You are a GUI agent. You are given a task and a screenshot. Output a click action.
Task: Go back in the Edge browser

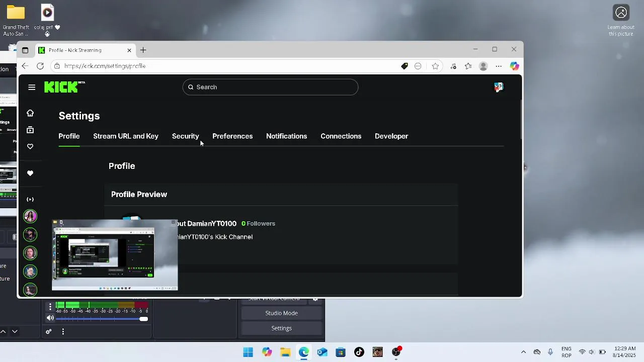click(x=25, y=66)
